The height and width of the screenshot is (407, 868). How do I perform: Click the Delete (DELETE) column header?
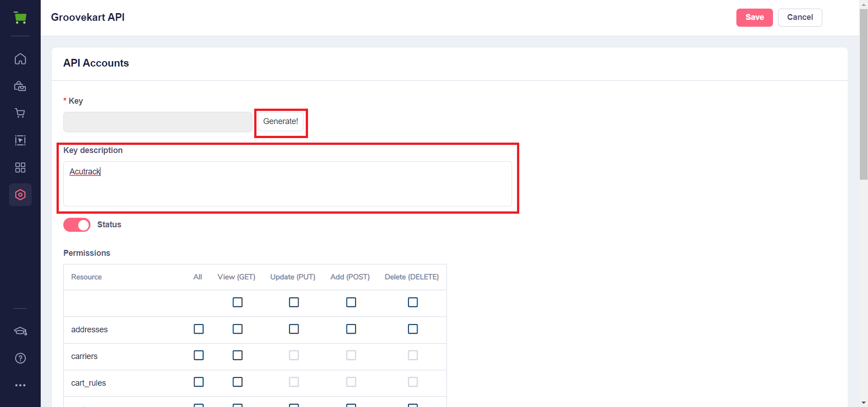pos(412,277)
